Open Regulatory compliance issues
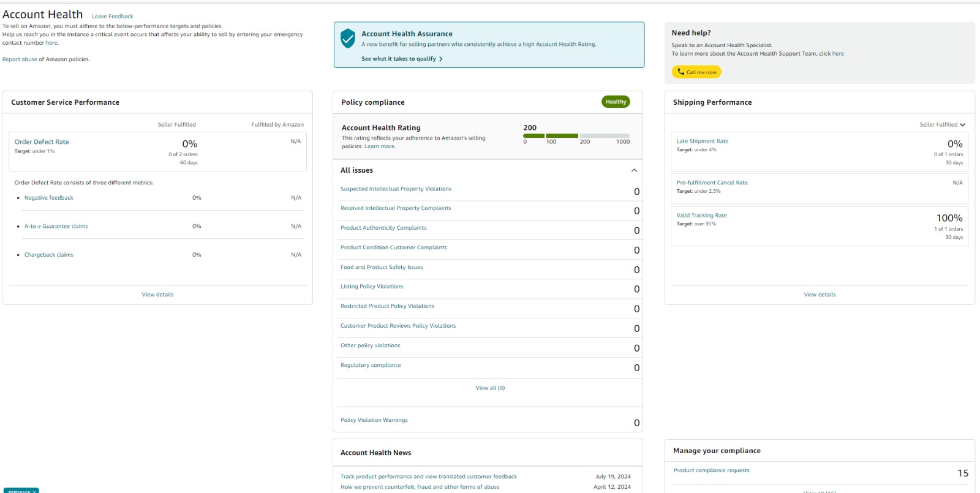 371,365
